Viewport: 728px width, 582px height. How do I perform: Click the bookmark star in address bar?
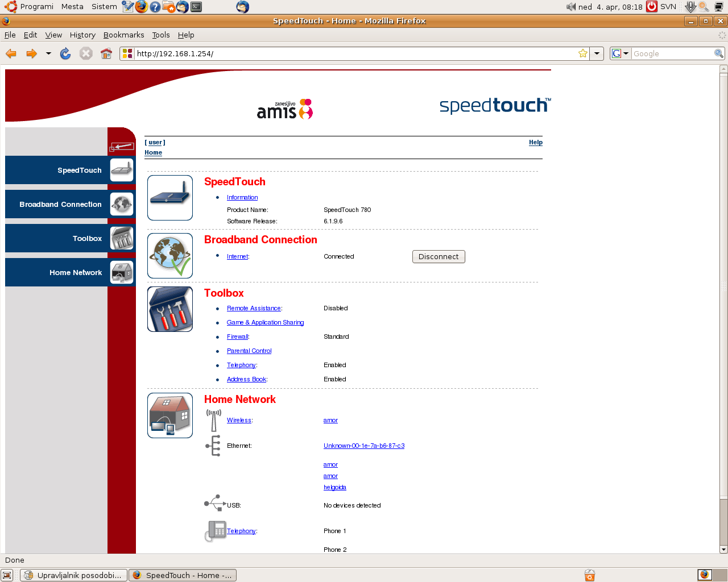click(582, 53)
